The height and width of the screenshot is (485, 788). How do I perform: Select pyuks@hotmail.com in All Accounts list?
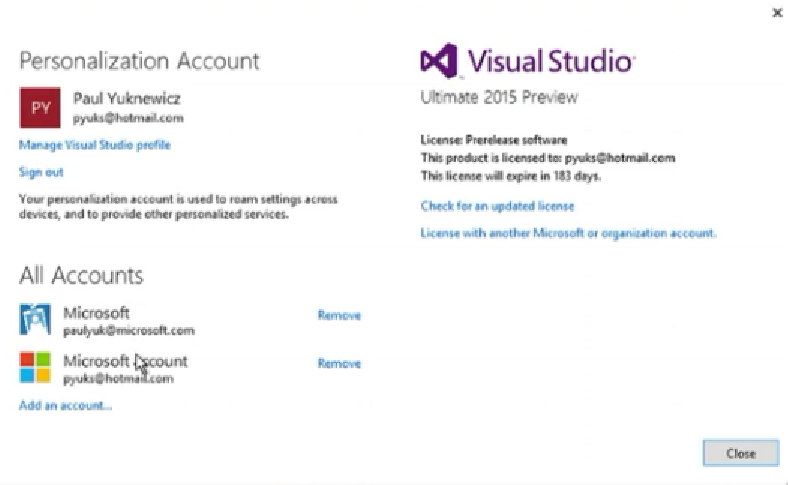119,378
